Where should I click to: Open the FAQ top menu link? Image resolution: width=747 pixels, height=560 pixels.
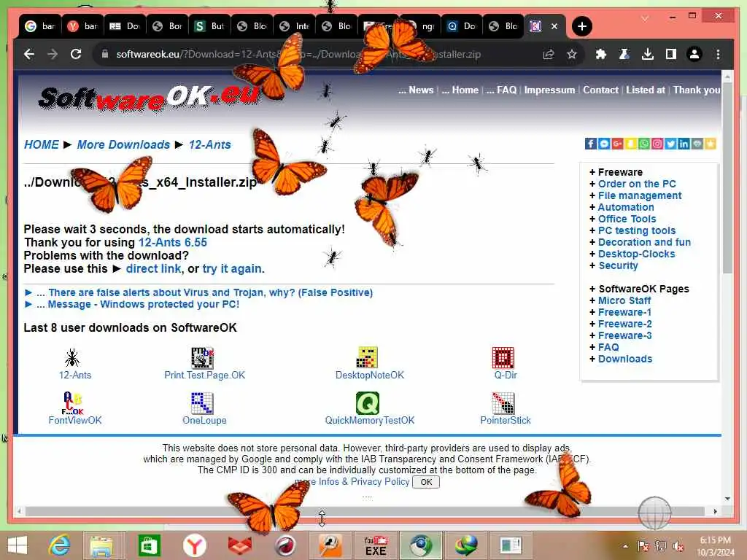[501, 90]
